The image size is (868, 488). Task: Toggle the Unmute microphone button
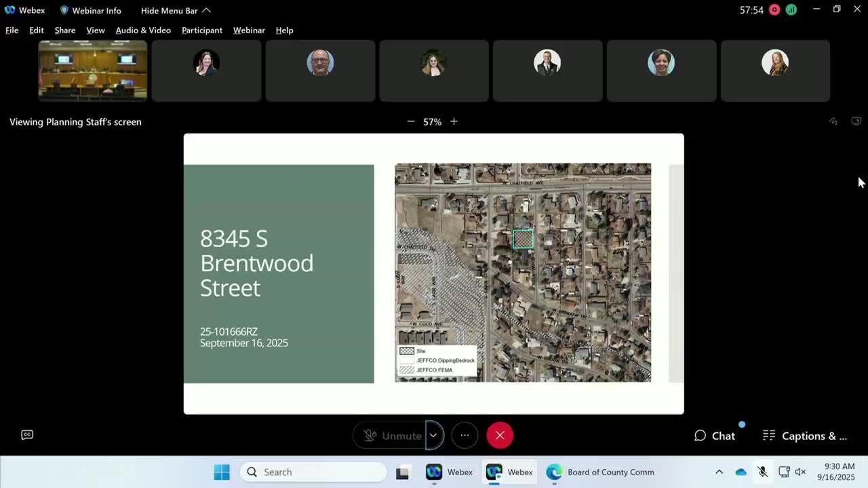(391, 436)
